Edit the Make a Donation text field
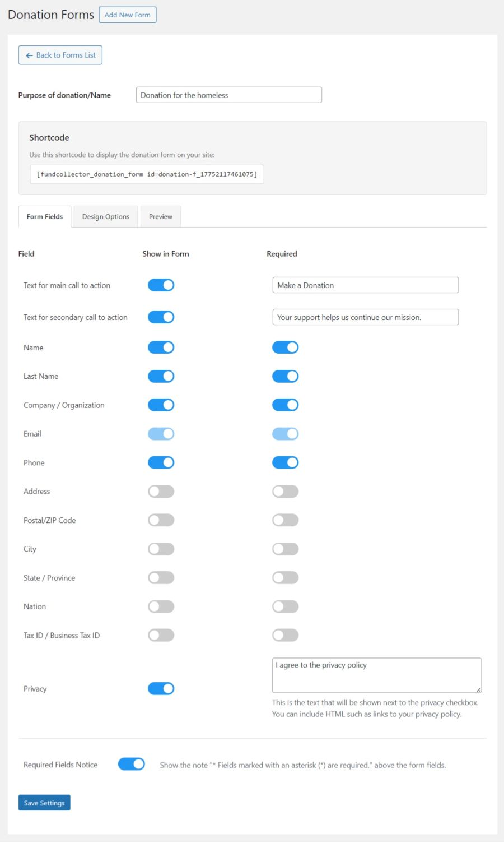 click(365, 285)
